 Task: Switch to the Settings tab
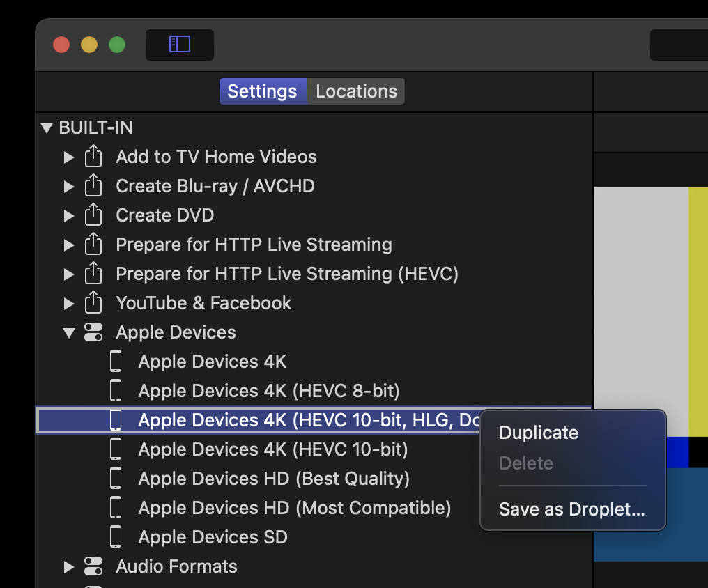click(x=262, y=91)
